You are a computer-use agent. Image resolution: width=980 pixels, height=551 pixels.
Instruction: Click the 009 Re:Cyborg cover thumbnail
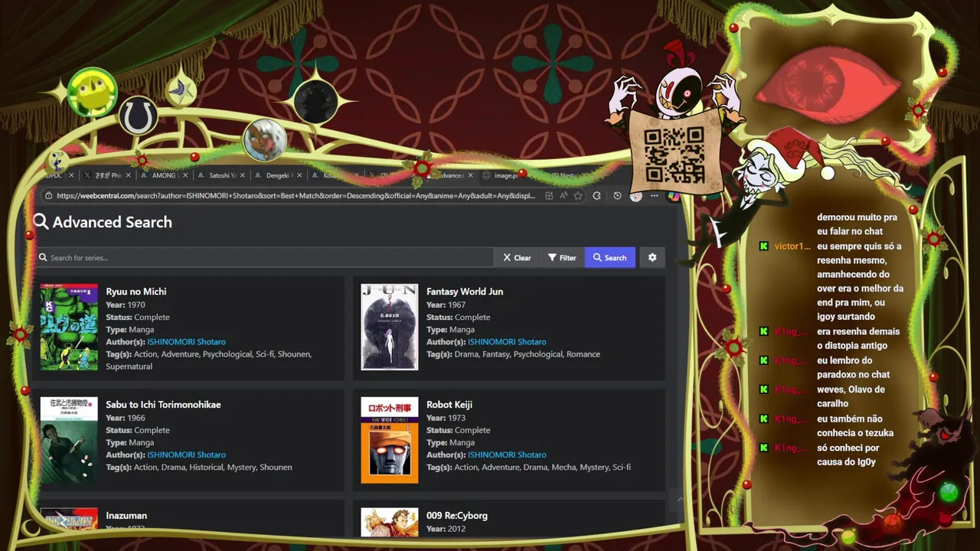point(390,521)
